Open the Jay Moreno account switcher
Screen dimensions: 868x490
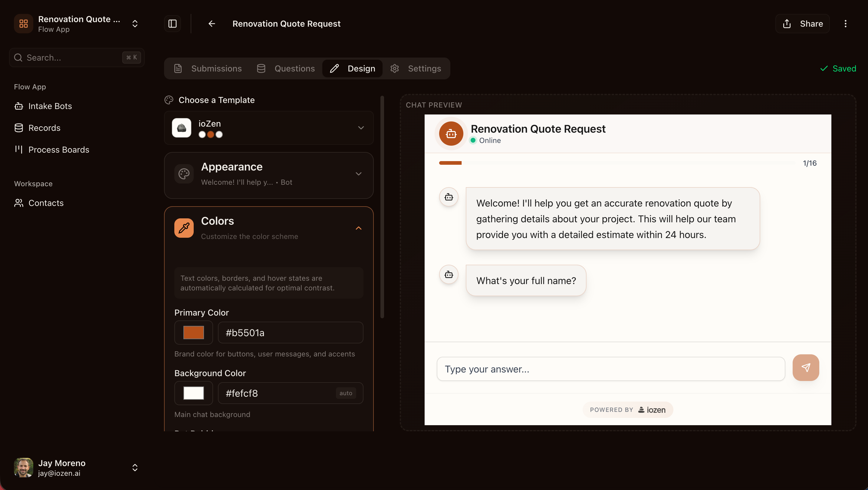tap(135, 467)
